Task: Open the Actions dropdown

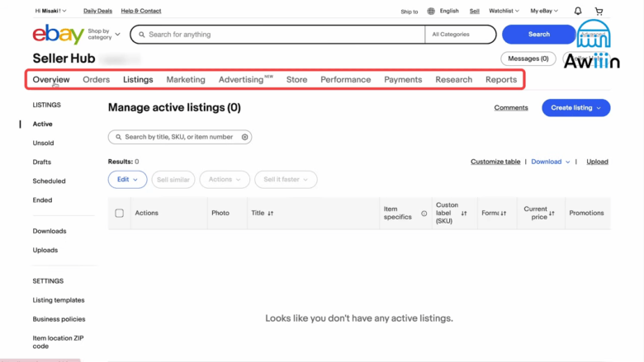Action: coord(225,180)
